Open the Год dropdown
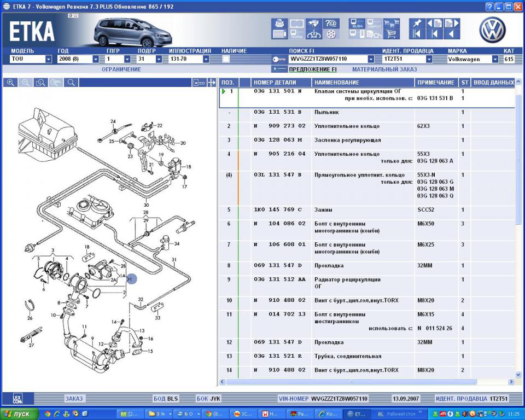525x420 pixels. (96, 59)
